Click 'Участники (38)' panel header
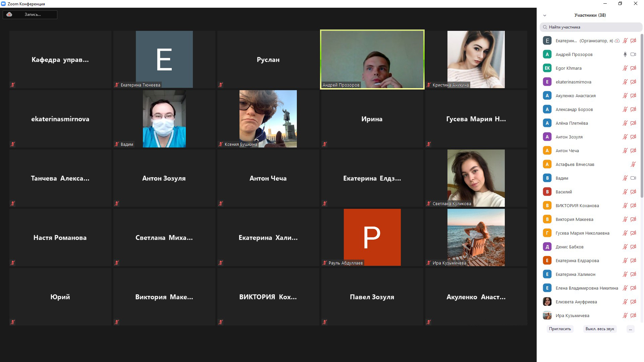Screen dimensions: 644x362 coord(590,15)
